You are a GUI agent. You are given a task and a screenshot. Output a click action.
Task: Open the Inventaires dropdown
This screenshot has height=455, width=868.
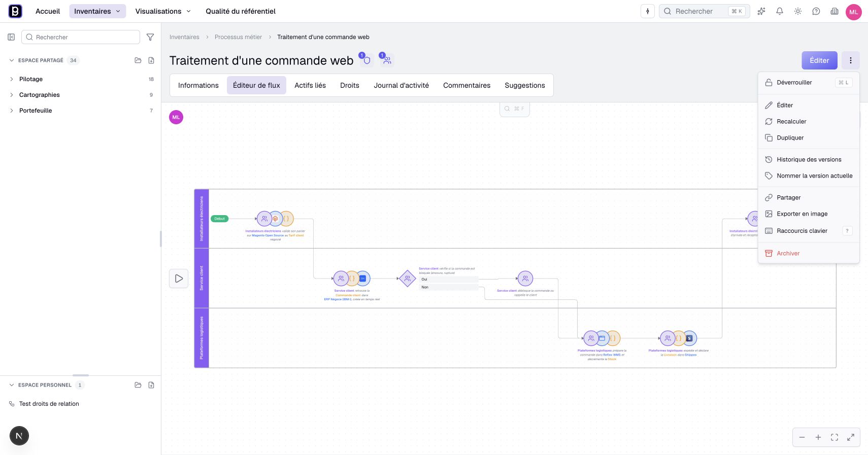[x=97, y=11]
